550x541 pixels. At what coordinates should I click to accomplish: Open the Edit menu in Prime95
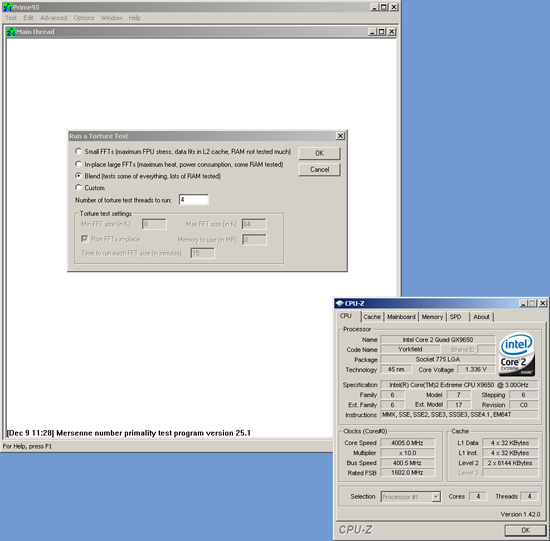coord(28,18)
